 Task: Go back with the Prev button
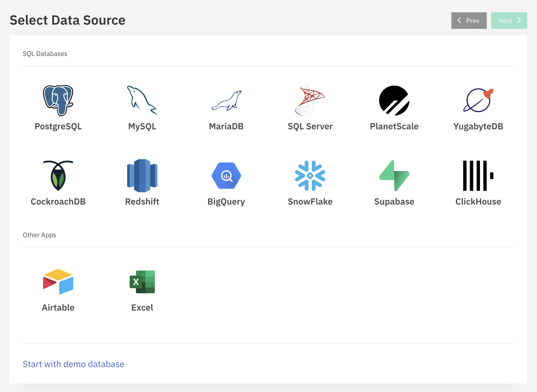[x=469, y=21]
